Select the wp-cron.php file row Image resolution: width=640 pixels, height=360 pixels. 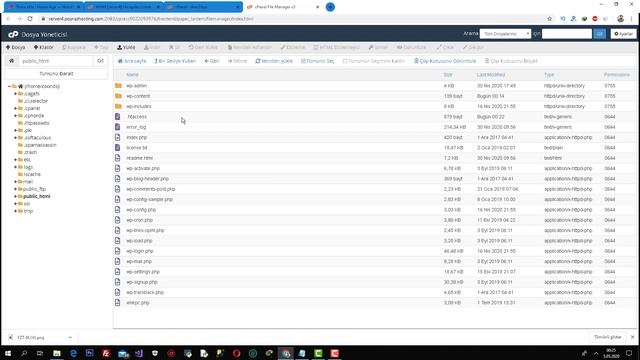point(374,220)
